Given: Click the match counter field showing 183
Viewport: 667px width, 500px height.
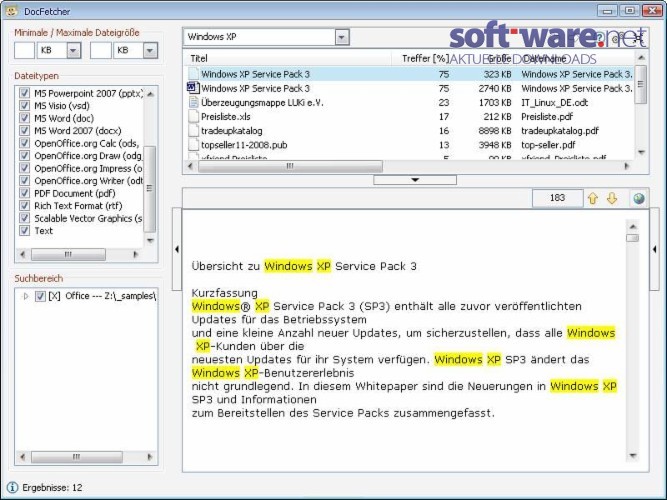Looking at the screenshot, I should pyautogui.click(x=557, y=198).
